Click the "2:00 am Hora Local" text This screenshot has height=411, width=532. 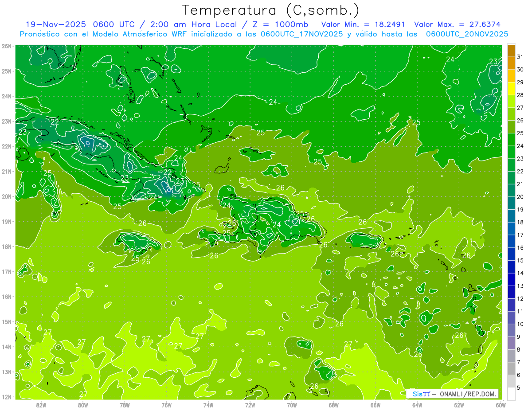pyautogui.click(x=193, y=24)
